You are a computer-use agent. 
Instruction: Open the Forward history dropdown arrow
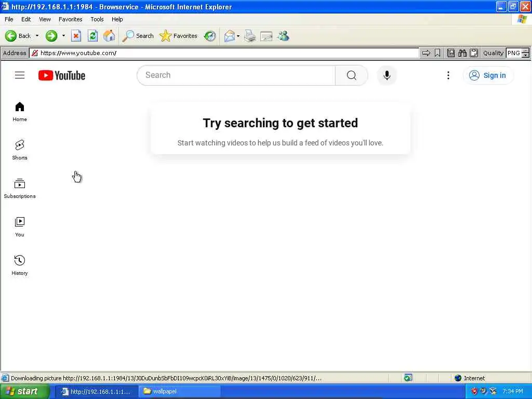[x=63, y=36]
